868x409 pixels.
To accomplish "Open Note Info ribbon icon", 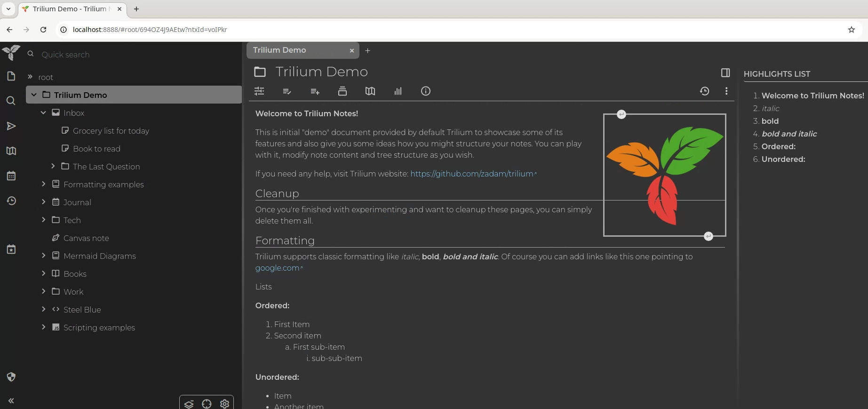I will tap(426, 91).
